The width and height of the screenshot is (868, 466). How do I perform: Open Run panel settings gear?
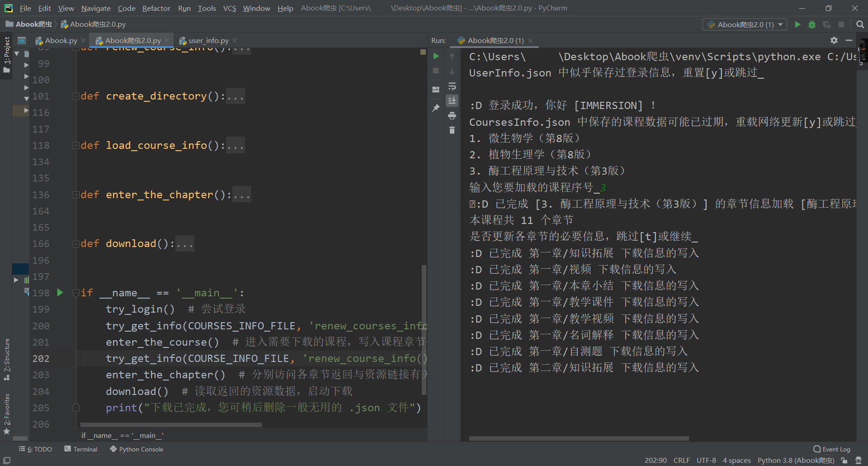[x=834, y=40]
